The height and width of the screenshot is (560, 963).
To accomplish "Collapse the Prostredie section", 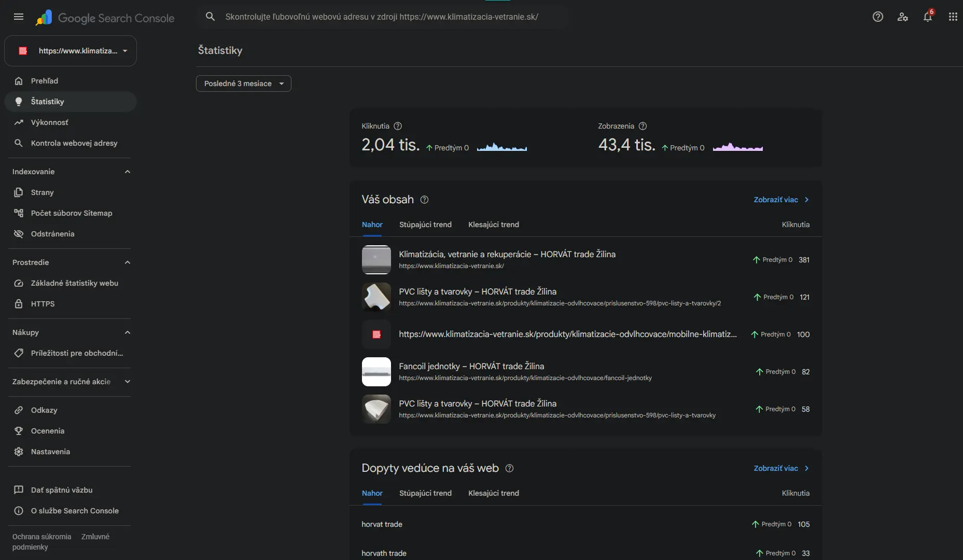I will [x=128, y=262].
